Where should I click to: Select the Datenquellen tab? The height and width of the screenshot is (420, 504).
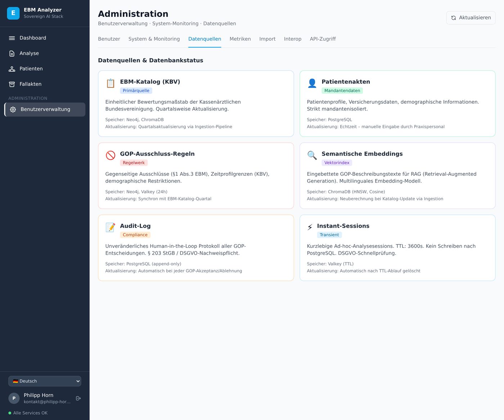point(204,39)
